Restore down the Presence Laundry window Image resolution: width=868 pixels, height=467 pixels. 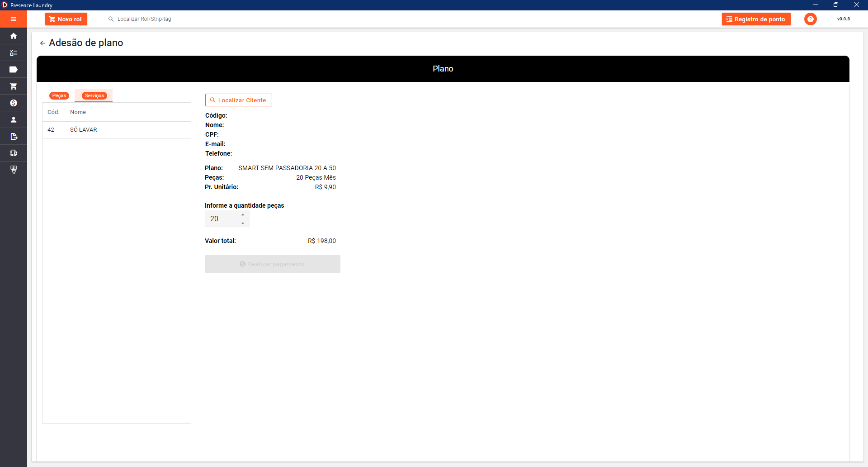[836, 5]
